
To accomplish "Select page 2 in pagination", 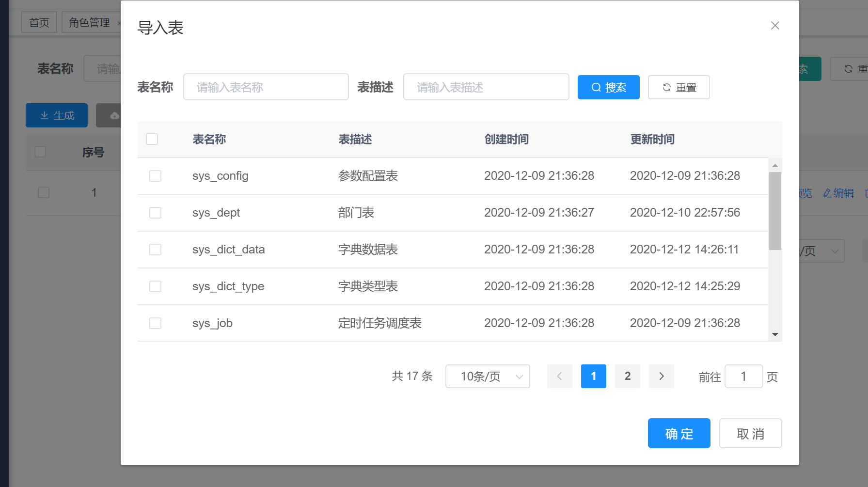I will click(x=628, y=377).
